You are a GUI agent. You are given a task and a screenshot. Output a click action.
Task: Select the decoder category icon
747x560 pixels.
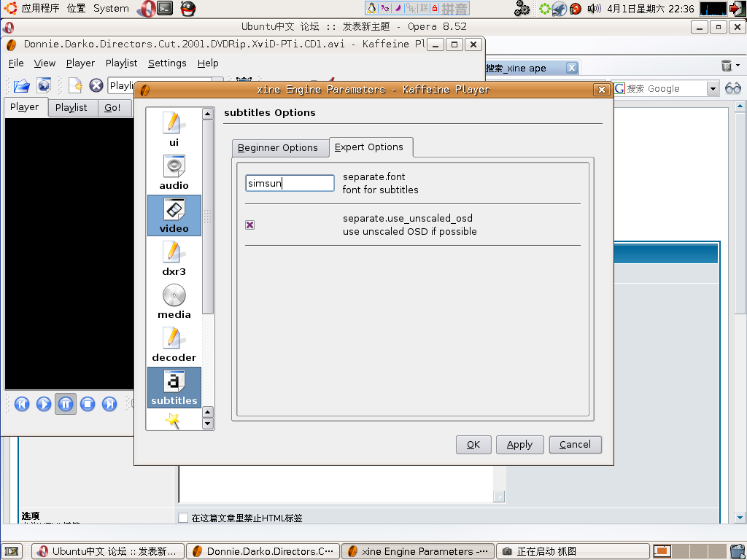click(x=174, y=344)
